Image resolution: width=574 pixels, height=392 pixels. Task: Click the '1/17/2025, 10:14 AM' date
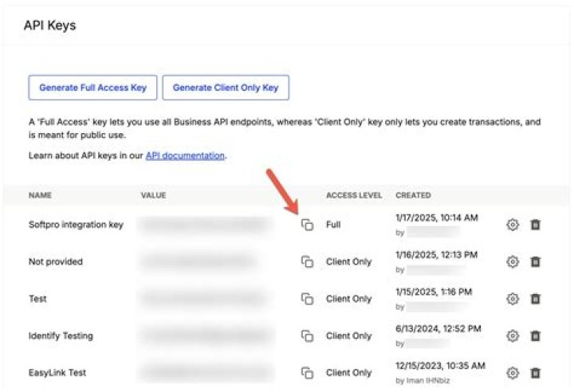(437, 218)
